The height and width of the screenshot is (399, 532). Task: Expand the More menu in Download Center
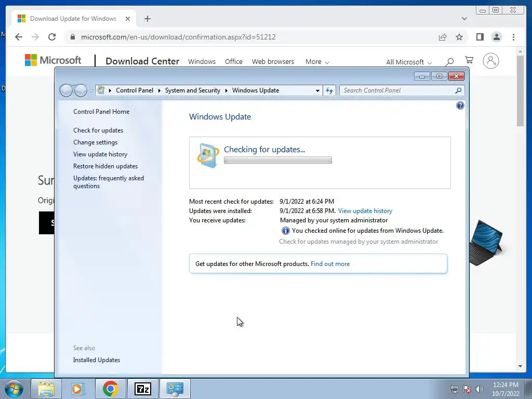coord(317,62)
